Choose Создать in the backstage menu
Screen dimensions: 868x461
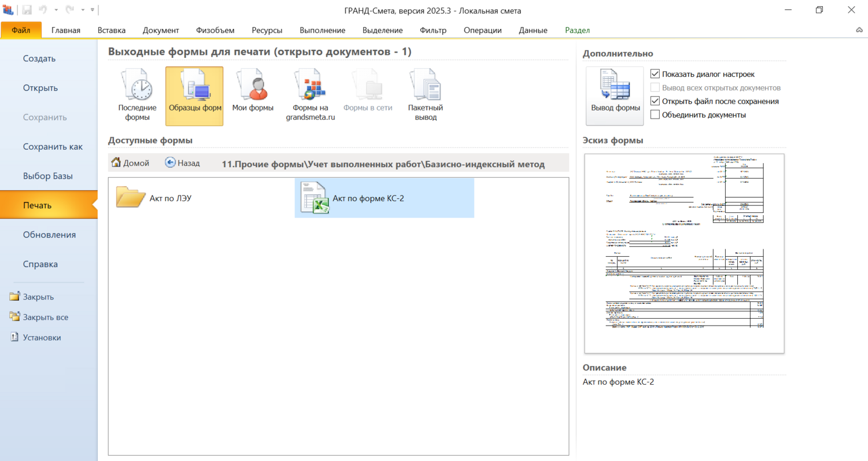(49, 58)
